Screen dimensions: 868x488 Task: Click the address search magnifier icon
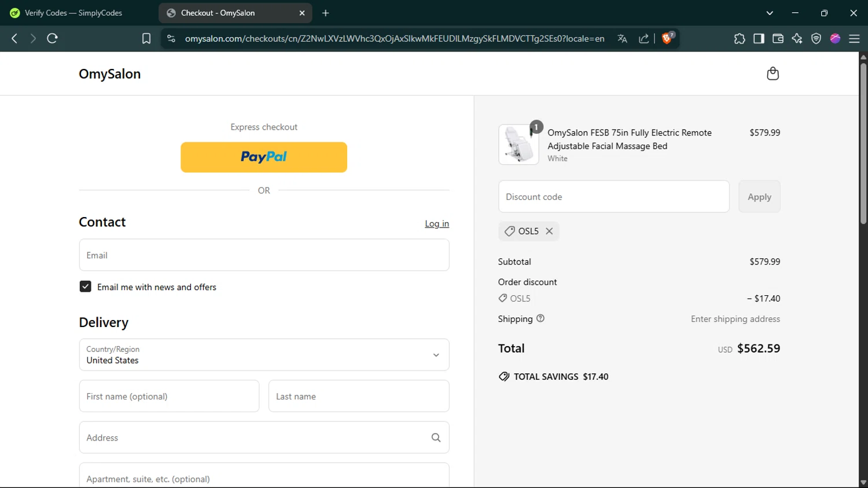coord(436,438)
